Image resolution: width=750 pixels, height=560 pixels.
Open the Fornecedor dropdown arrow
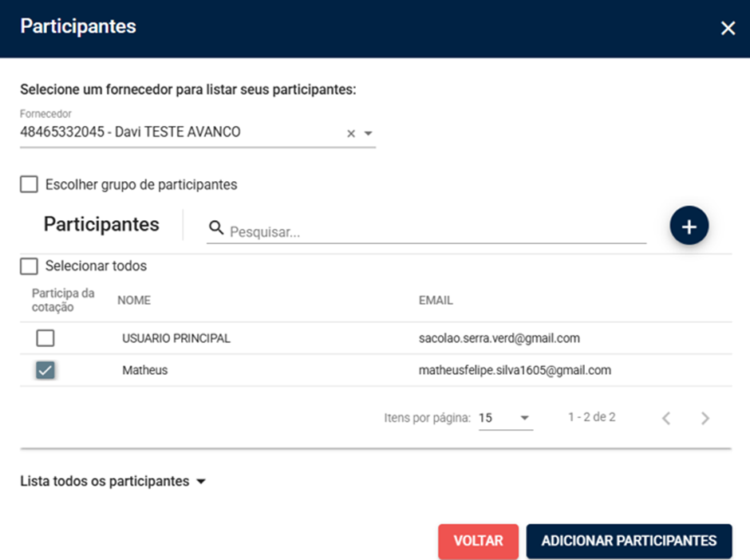coord(368,133)
